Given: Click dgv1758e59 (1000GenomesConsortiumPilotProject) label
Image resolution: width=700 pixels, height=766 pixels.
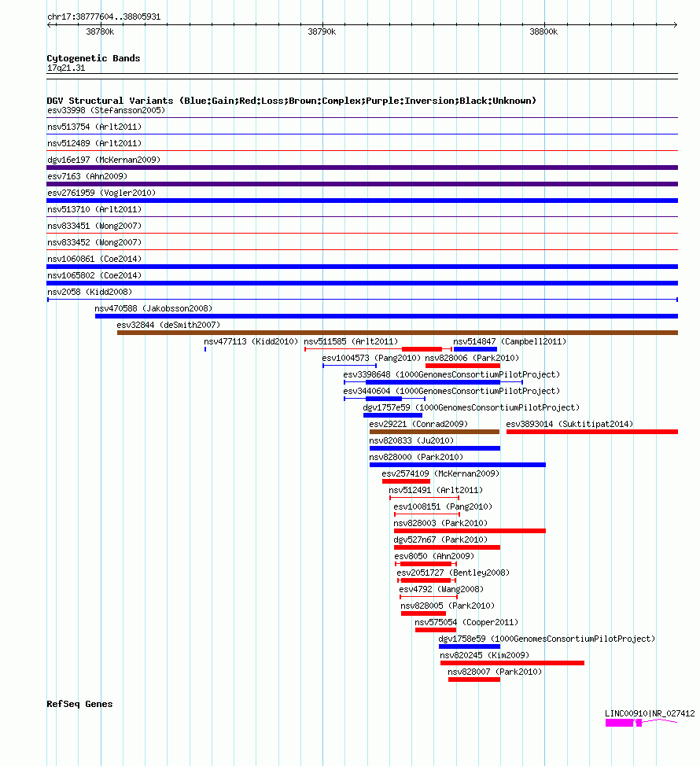Looking at the screenshot, I should pos(547,639).
